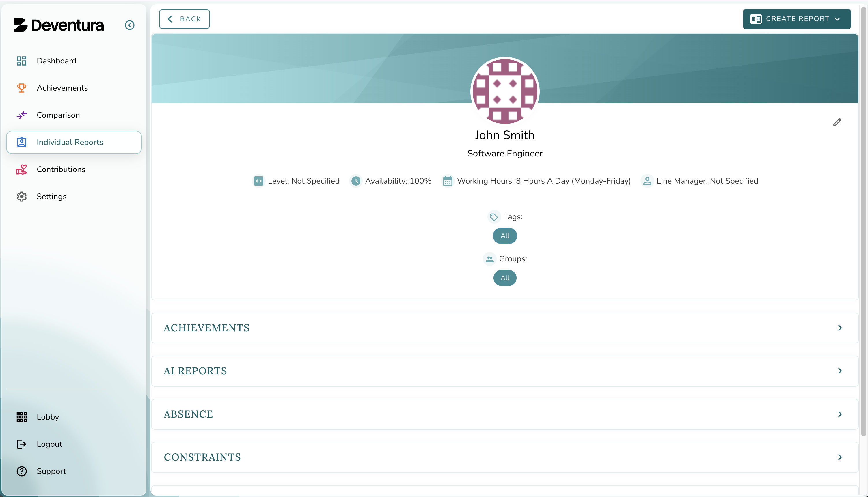Click the Lobby grid icon

[x=21, y=417]
